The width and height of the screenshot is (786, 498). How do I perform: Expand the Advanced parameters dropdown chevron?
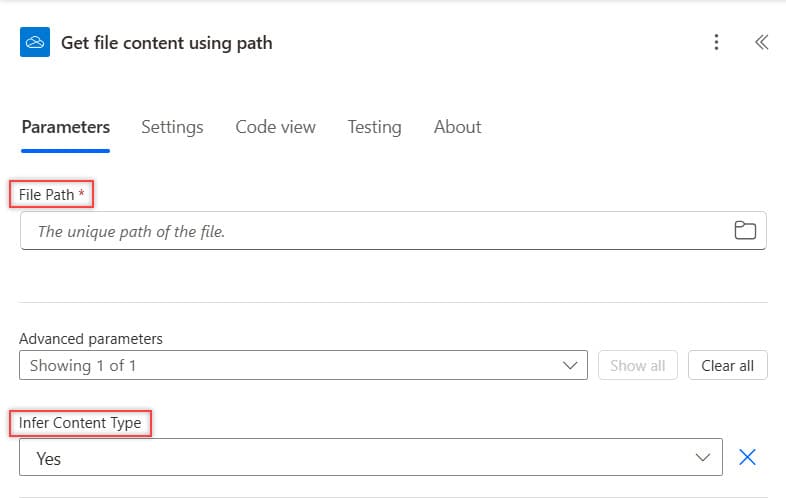tap(570, 365)
